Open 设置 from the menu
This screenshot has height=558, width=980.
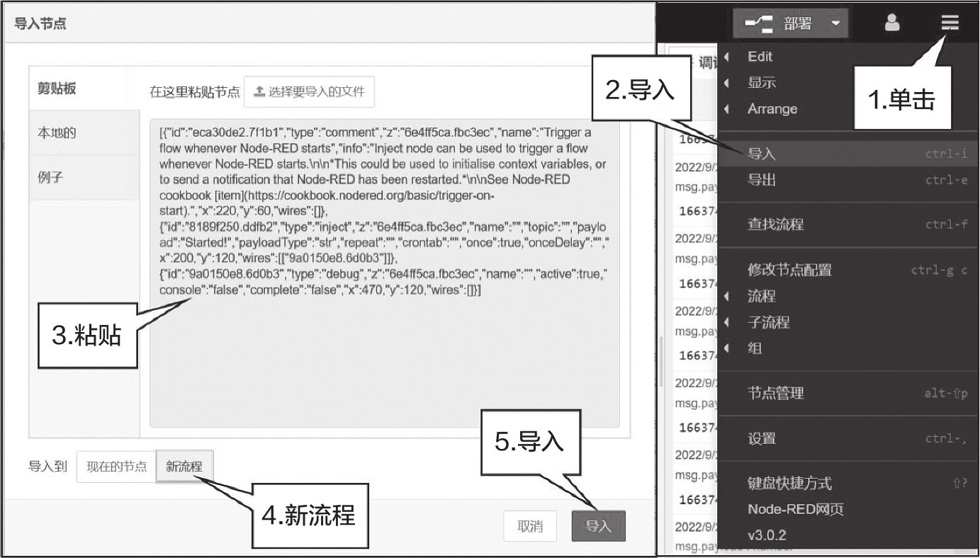click(x=762, y=438)
